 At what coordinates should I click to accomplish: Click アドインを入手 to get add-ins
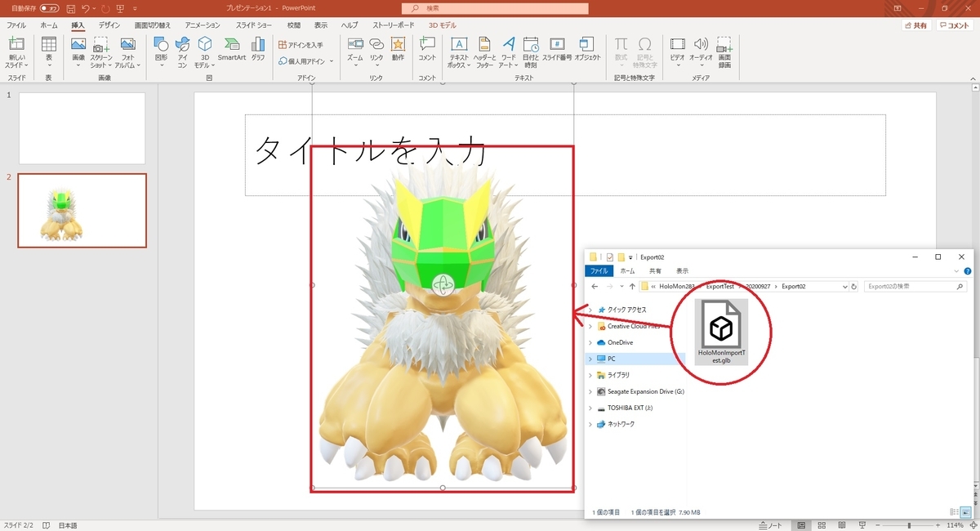pos(301,45)
